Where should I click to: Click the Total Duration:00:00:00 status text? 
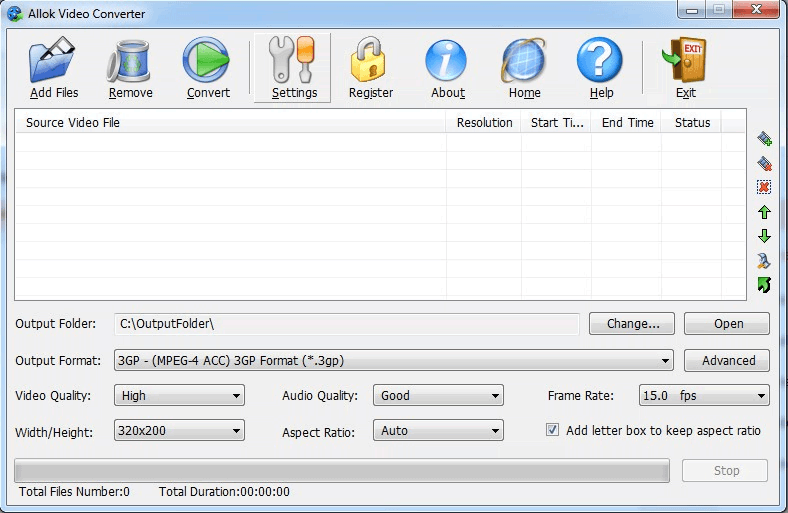224,491
